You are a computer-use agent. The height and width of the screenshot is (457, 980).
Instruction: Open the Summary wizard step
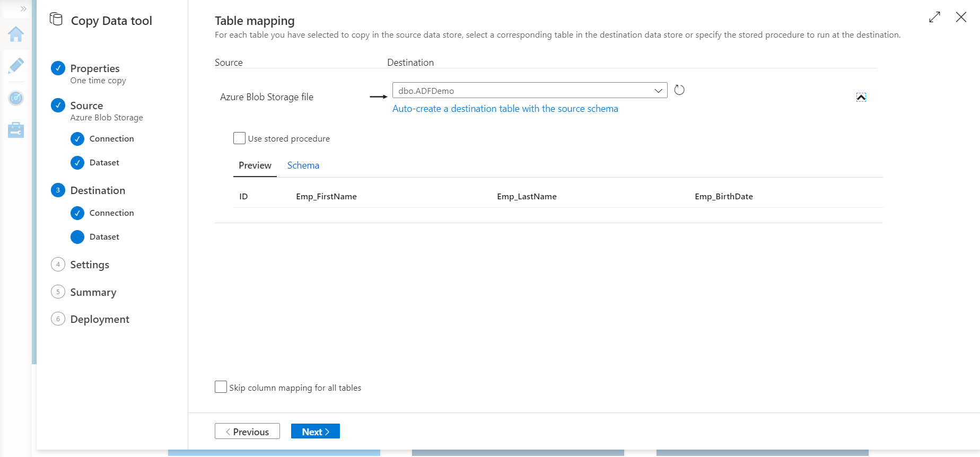click(x=93, y=292)
